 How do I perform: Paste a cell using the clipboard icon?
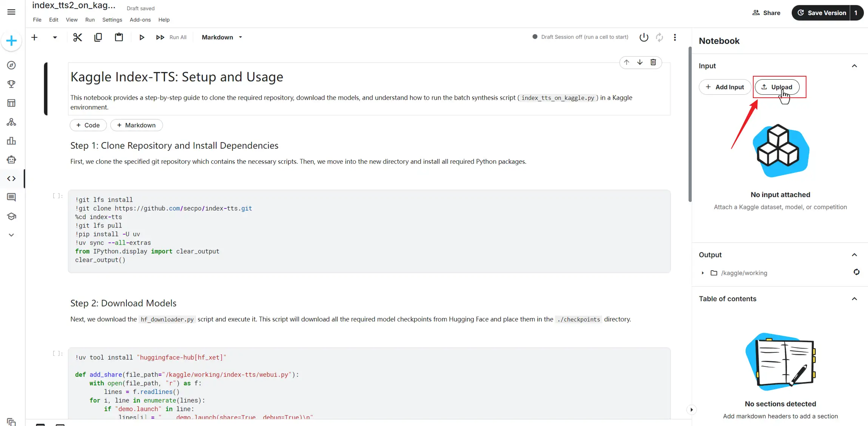pos(118,37)
